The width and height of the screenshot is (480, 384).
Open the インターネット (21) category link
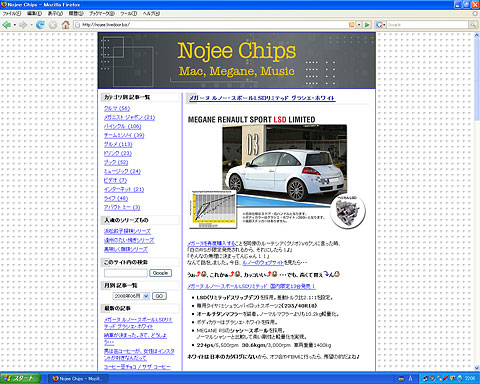pos(124,189)
